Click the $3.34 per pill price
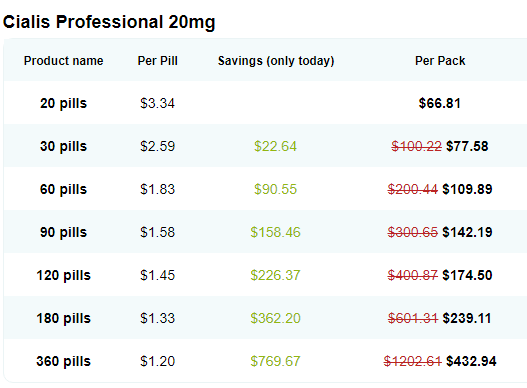 coord(158,103)
